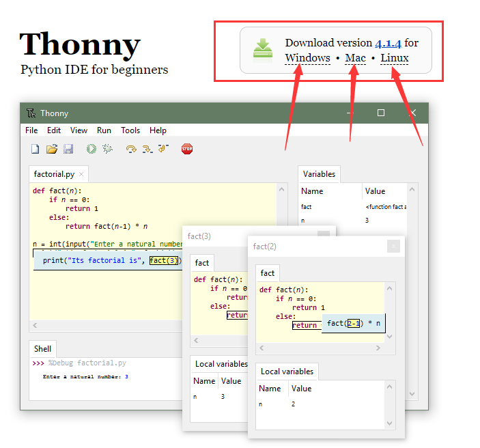Click the %Debug factorial.py shell line
The height and width of the screenshot is (448, 480).
[x=87, y=363]
